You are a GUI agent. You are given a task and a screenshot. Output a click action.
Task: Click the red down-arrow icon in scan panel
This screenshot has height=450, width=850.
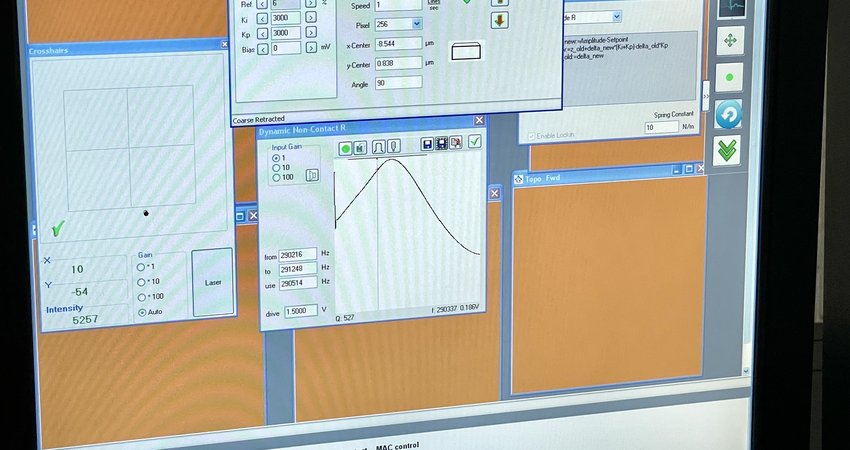tap(499, 20)
